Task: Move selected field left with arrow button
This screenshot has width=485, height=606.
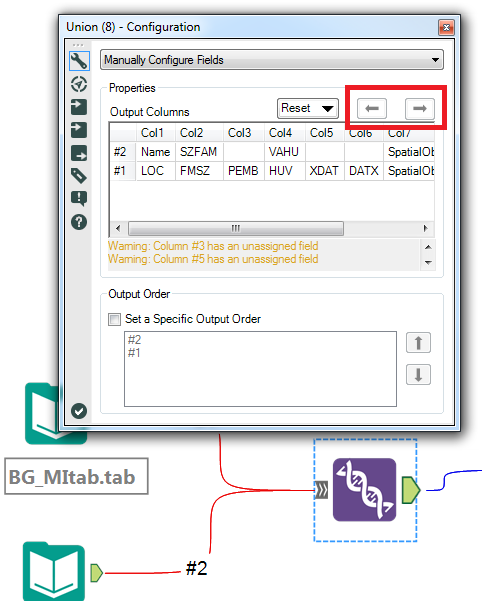Action: pyautogui.click(x=372, y=109)
